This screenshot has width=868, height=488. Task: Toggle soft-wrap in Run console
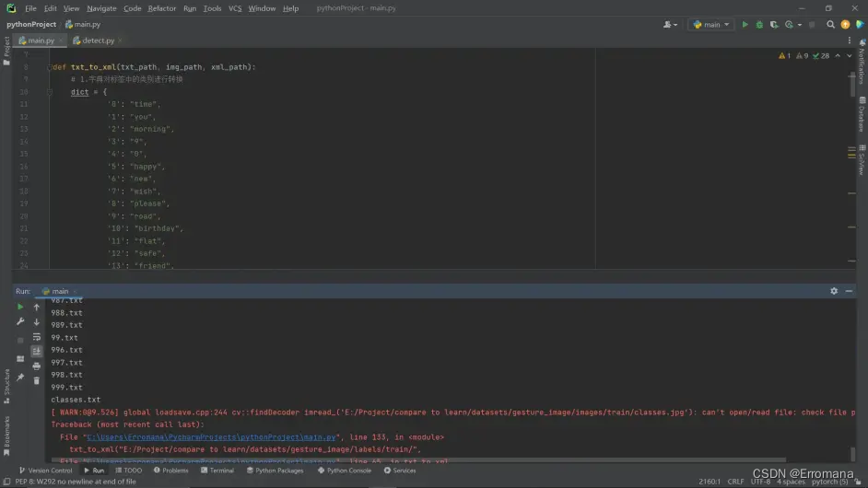pyautogui.click(x=37, y=337)
